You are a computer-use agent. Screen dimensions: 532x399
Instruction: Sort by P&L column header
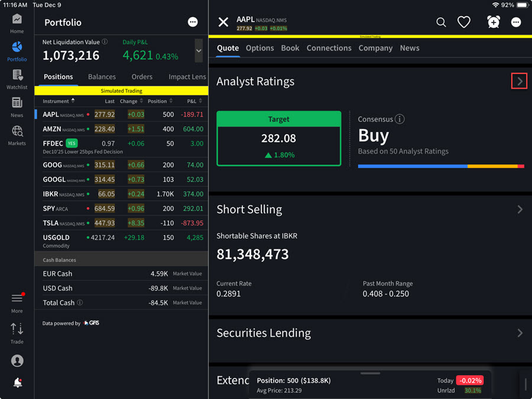click(x=194, y=101)
